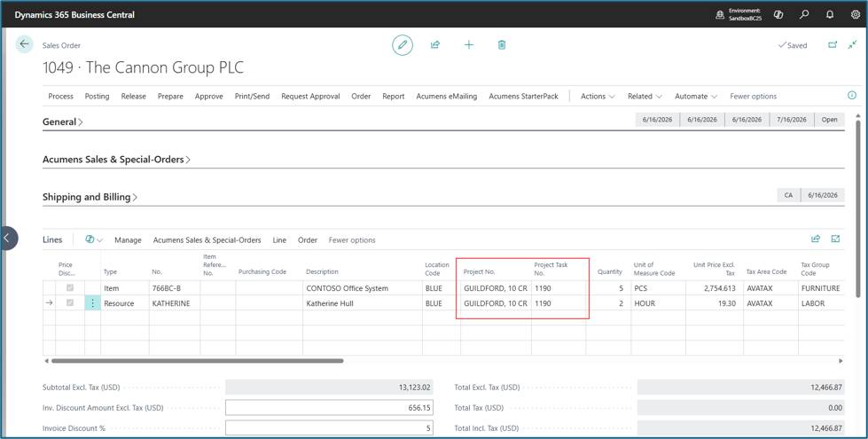868x439 pixels.
Task: Open the search magnifier icon
Action: pos(804,15)
